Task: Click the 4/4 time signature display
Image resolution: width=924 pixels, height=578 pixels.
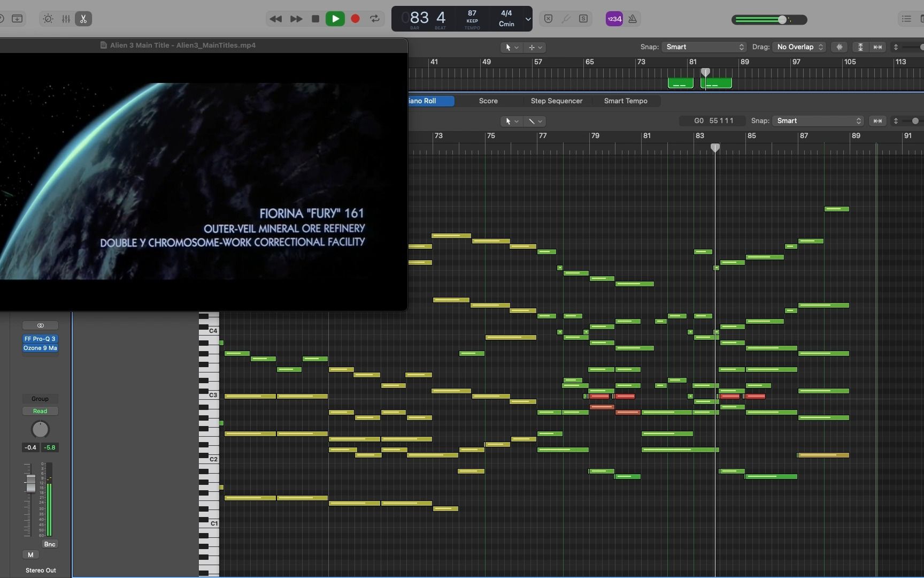Action: point(506,13)
